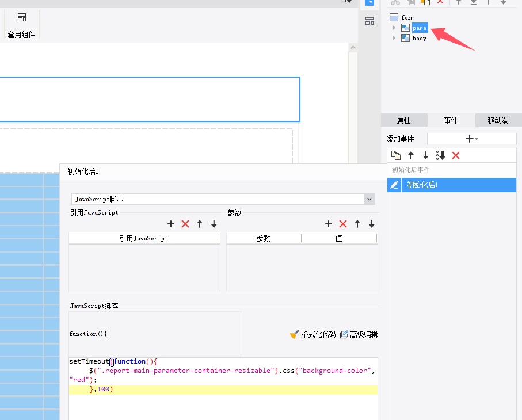Image resolution: width=522 pixels, height=420 pixels.
Task: Open the 添加事件 plus dropdown
Action: coord(471,139)
